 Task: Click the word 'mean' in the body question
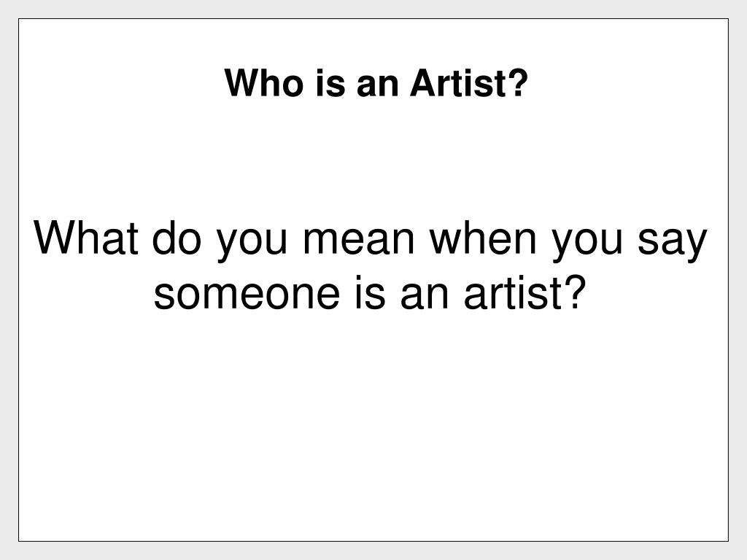pos(359,242)
